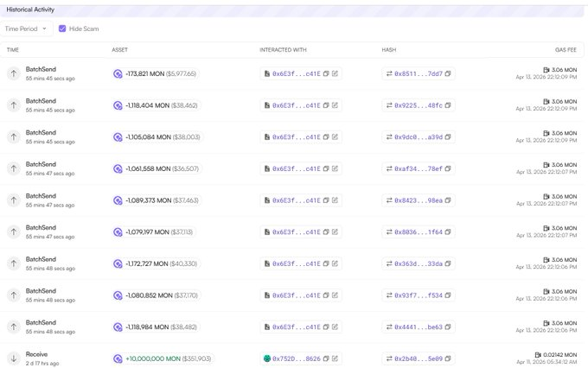Screen dimensions: 588x368
Task: Copy hash 0x9dc0...a39d
Action: [x=448, y=137]
